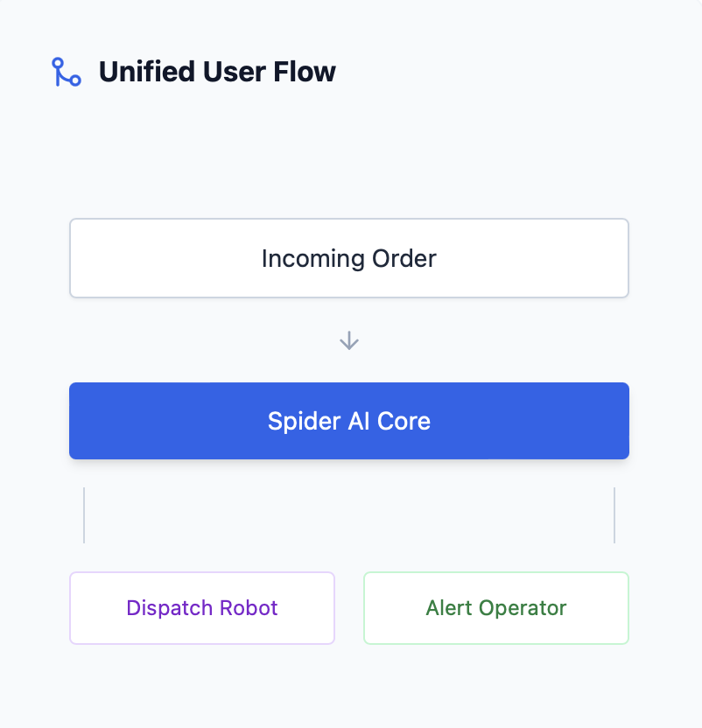Choose the Alert Operator node
The width and height of the screenshot is (702, 728).
click(x=496, y=608)
